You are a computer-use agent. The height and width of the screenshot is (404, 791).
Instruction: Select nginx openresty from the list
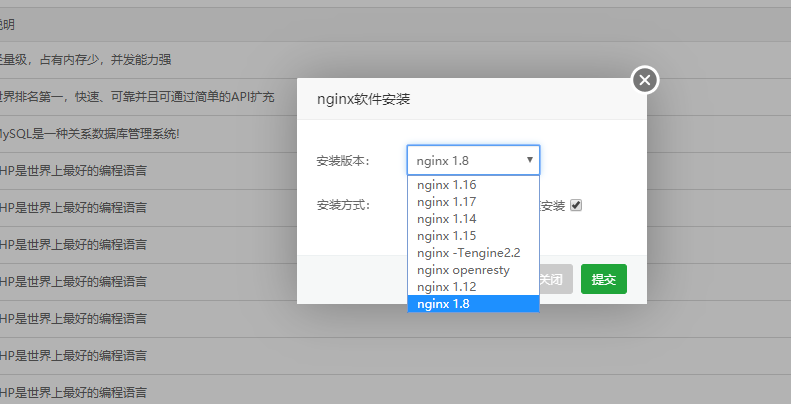coord(473,270)
